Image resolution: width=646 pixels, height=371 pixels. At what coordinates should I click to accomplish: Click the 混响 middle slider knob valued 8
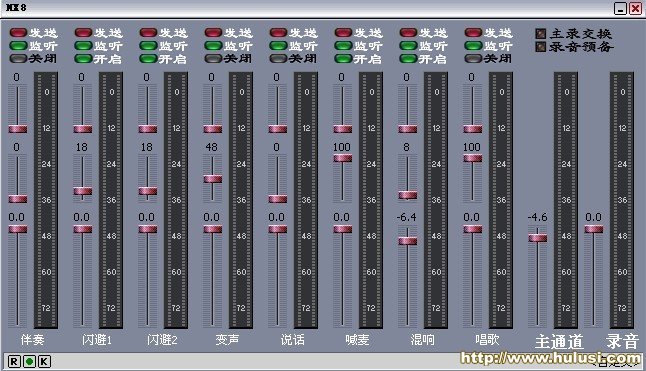click(x=408, y=195)
